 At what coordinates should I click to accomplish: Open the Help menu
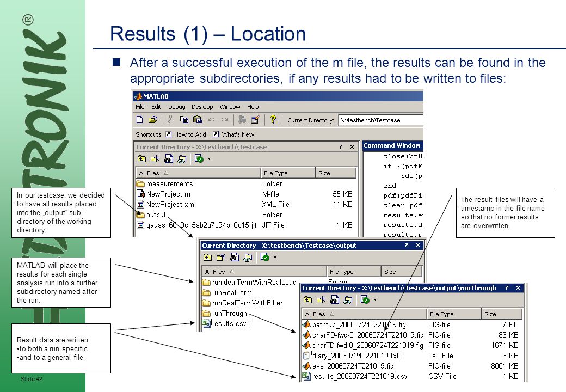253,107
